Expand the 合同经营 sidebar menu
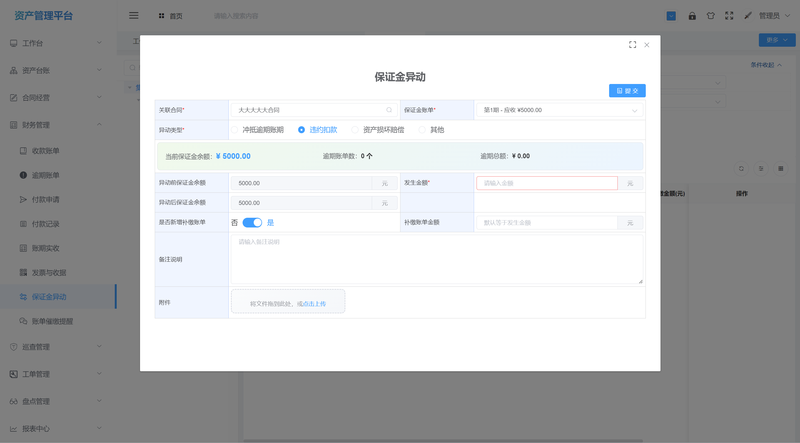This screenshot has height=443, width=800. (99, 97)
